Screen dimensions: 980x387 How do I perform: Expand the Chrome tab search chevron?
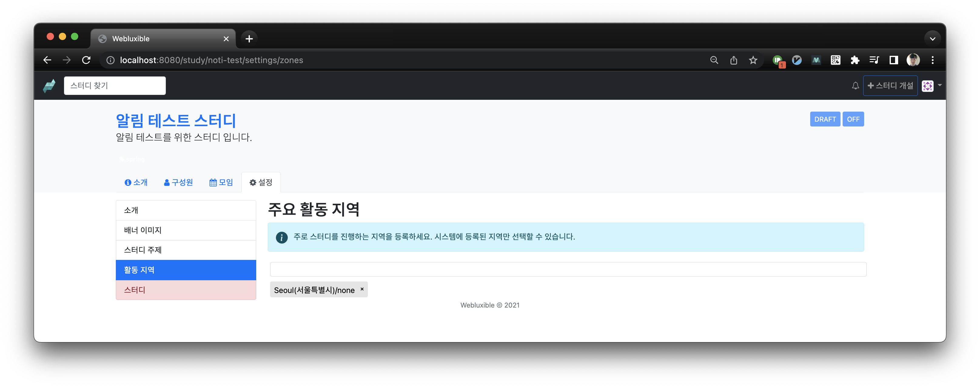tap(932, 39)
